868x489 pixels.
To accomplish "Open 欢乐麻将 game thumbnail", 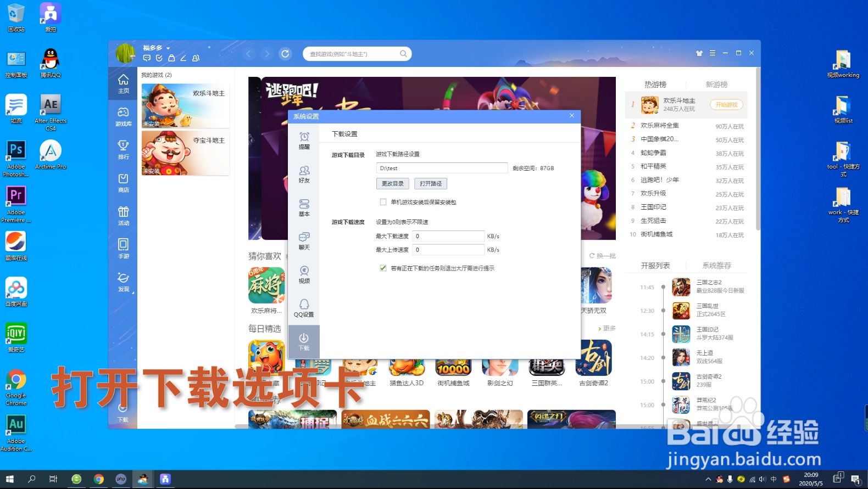I will point(266,285).
